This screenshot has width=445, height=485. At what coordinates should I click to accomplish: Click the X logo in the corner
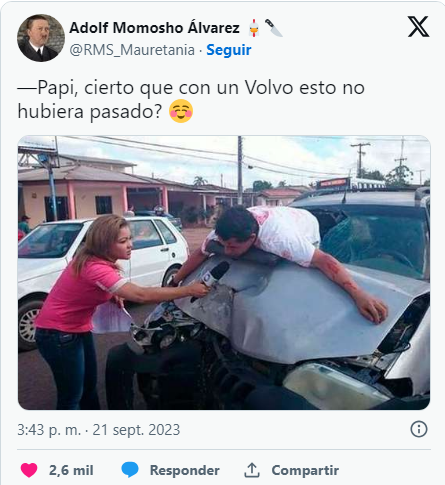[418, 27]
